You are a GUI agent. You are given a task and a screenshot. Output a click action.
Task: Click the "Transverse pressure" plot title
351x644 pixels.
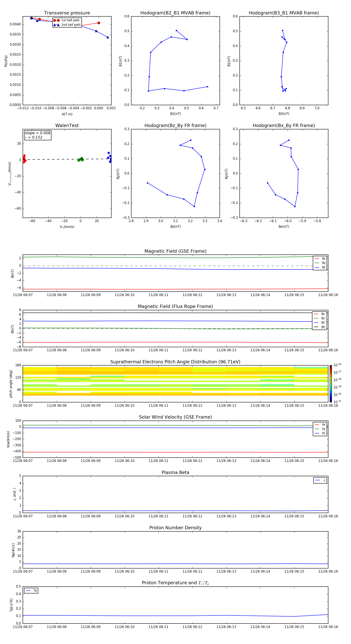[x=67, y=13]
